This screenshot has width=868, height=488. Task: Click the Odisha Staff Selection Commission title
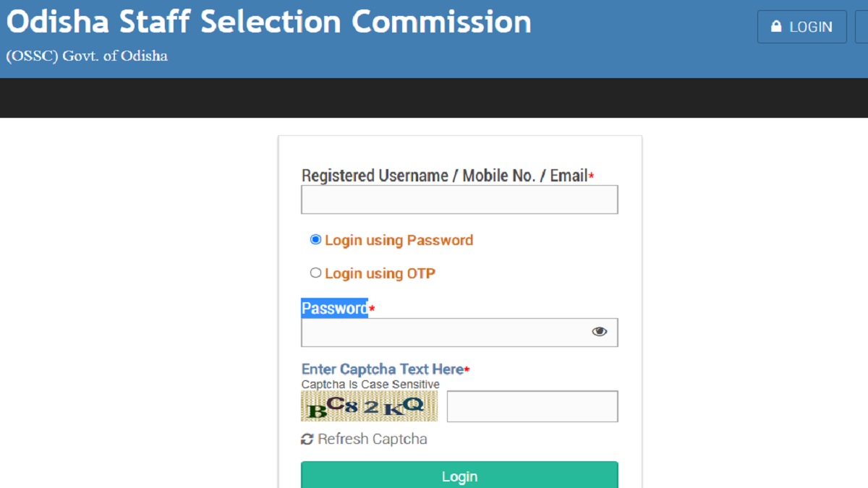point(269,22)
